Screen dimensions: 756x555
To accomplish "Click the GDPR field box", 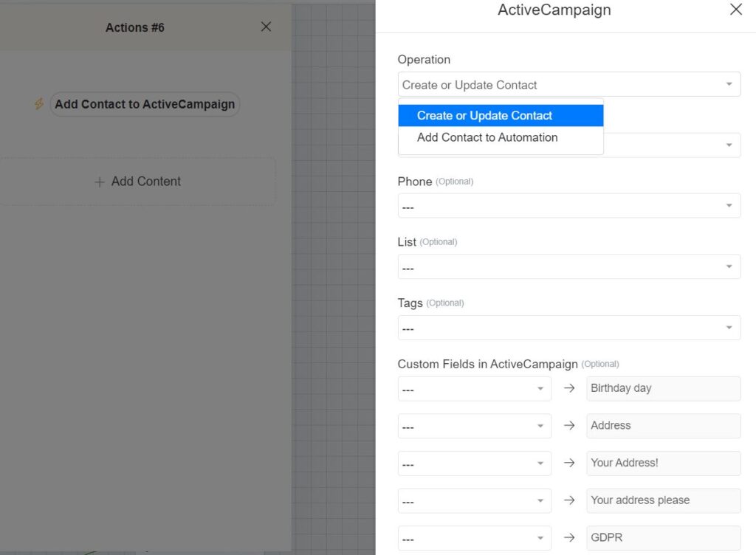I will (664, 537).
